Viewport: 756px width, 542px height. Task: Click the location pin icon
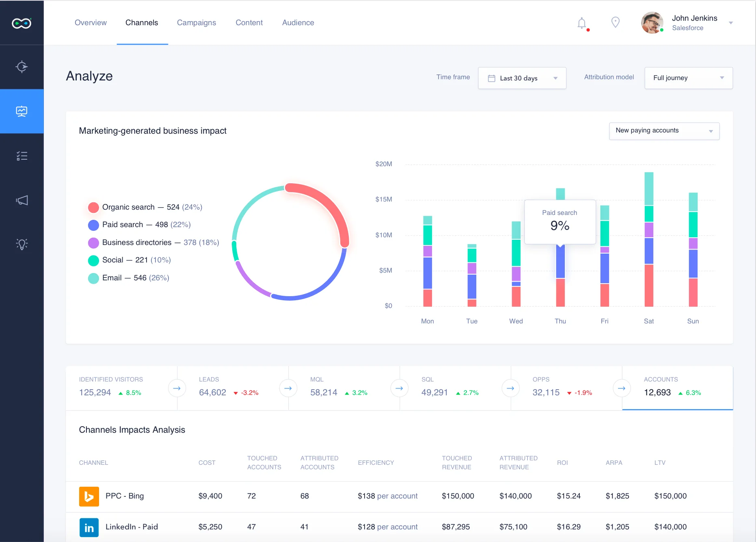pyautogui.click(x=615, y=22)
